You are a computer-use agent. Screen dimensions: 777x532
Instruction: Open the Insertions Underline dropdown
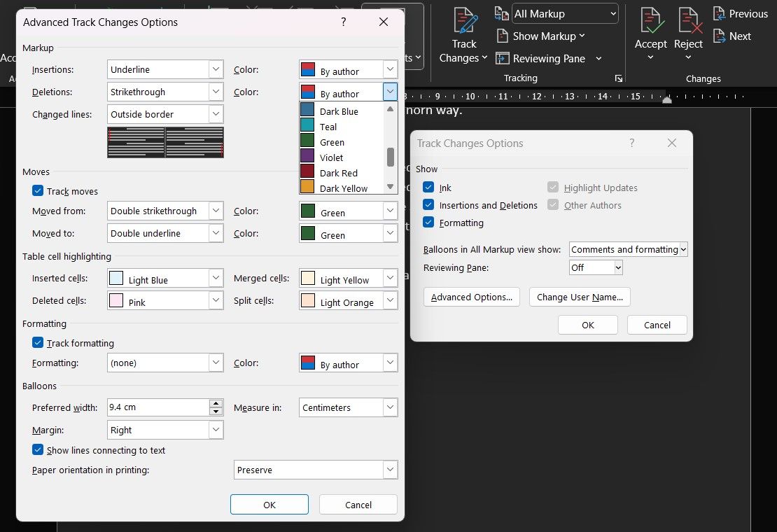[215, 69]
